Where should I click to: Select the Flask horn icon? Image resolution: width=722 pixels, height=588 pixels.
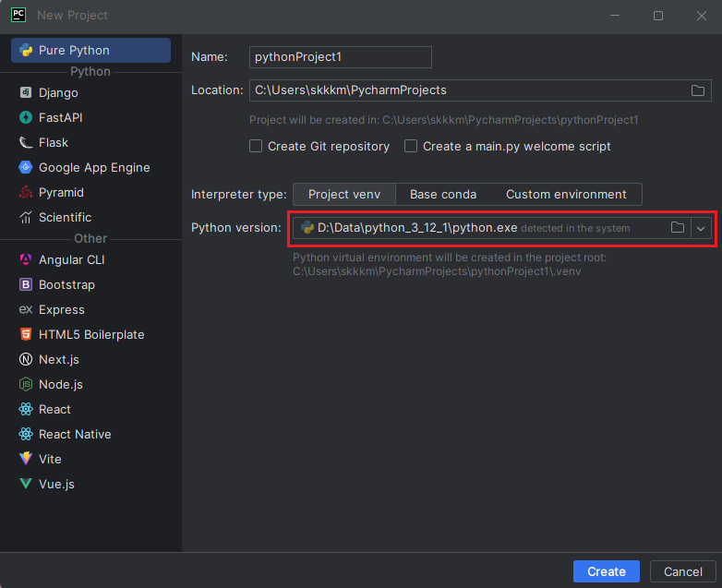coord(26,142)
